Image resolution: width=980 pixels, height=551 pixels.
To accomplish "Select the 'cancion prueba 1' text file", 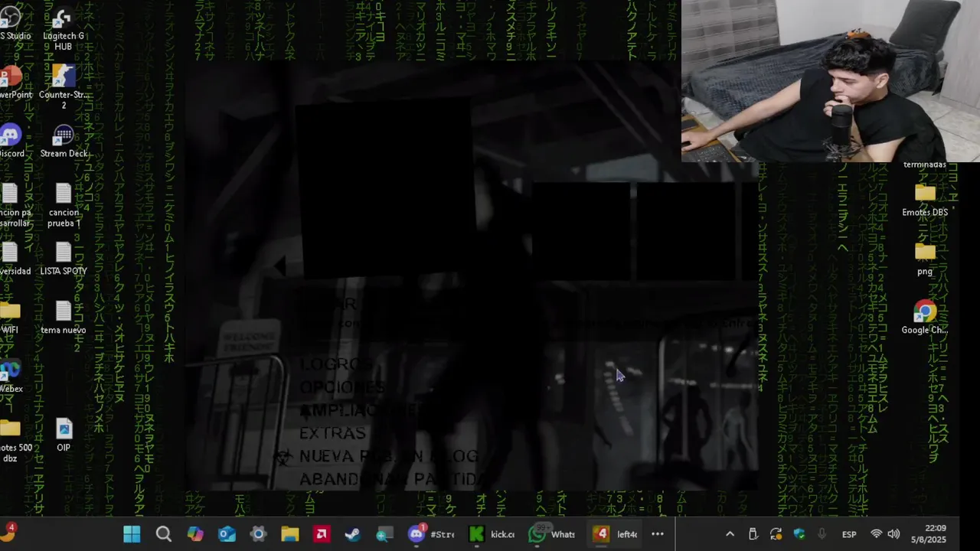I will click(64, 205).
